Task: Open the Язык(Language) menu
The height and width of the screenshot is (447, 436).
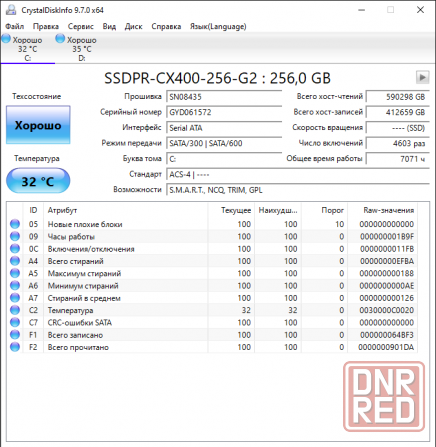Action: click(x=218, y=26)
